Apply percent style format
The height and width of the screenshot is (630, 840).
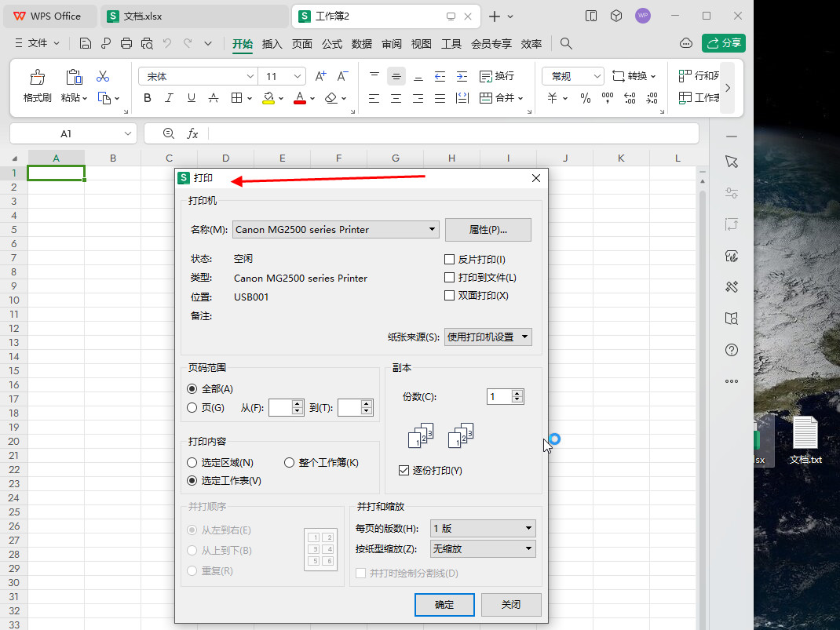coord(586,98)
